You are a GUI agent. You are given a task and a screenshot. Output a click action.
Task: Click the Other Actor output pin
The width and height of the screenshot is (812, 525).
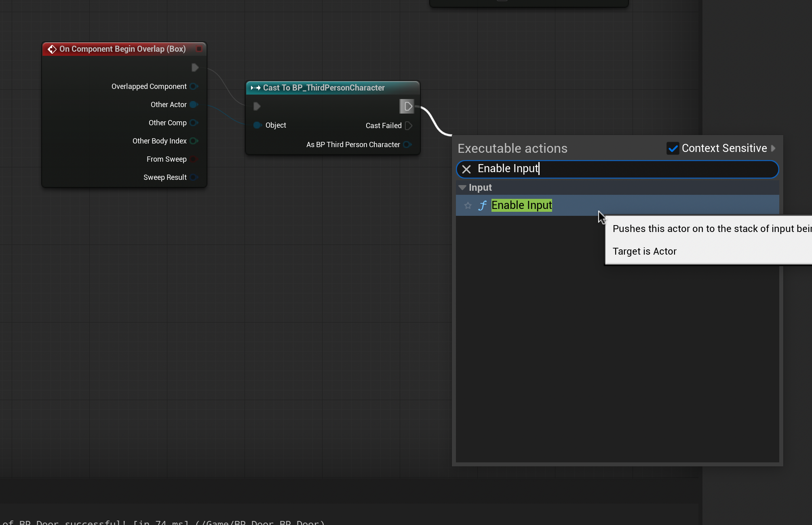click(194, 105)
